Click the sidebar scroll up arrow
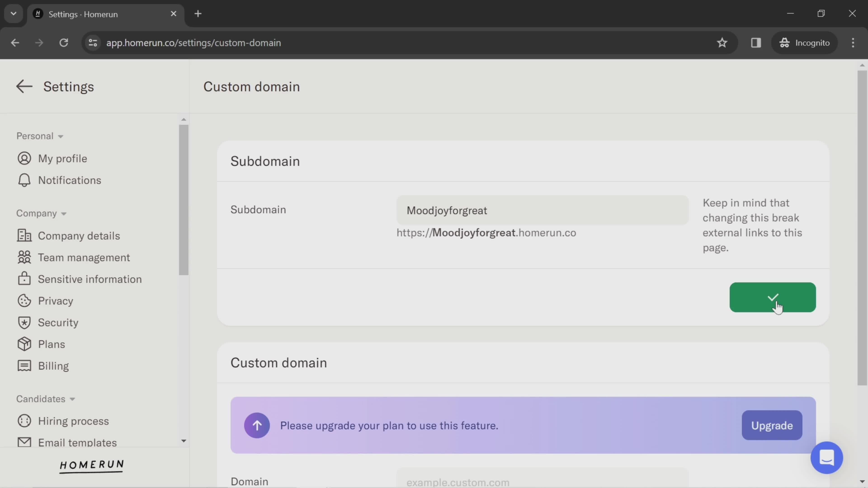Viewport: 868px width, 488px height. point(184,120)
